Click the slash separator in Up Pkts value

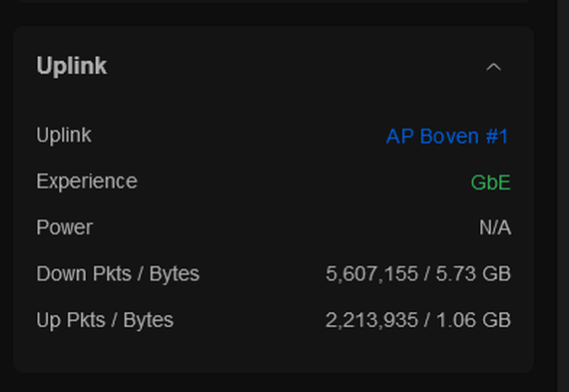coord(427,320)
